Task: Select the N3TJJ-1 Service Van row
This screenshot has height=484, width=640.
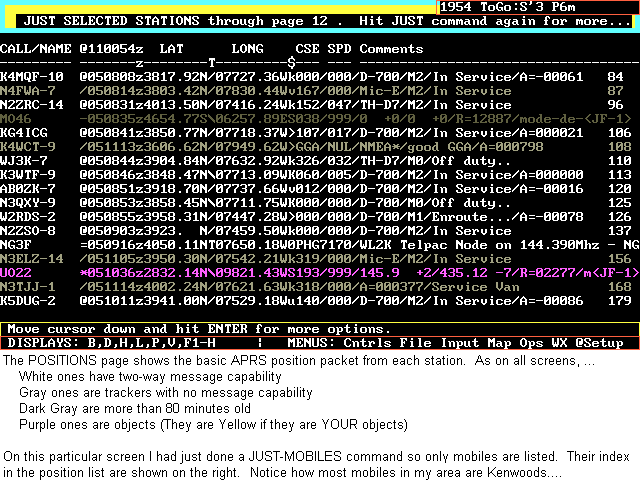Action: [x=28, y=286]
